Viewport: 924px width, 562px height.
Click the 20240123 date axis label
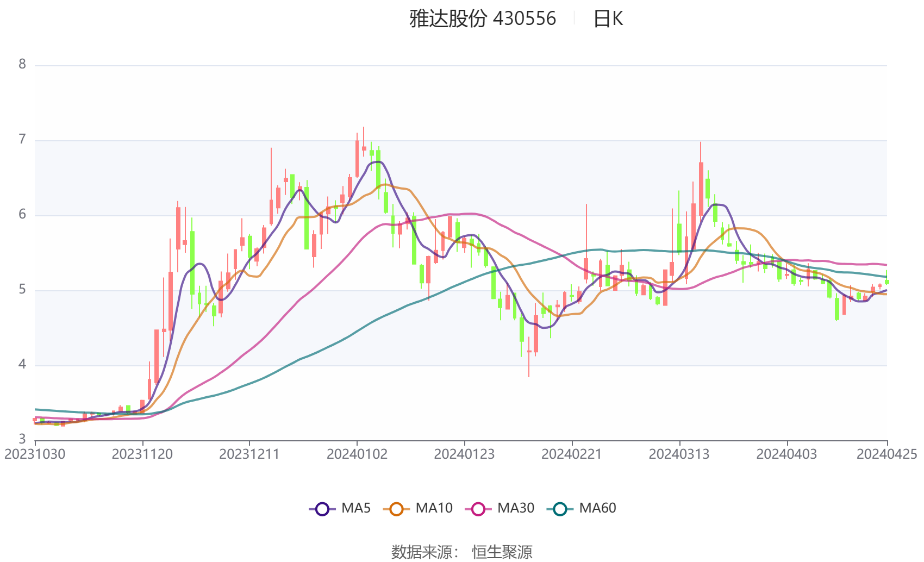(464, 454)
